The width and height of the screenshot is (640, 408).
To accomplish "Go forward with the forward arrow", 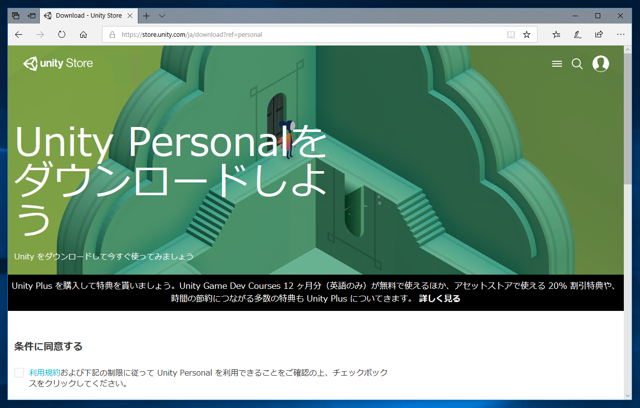I will coord(40,35).
